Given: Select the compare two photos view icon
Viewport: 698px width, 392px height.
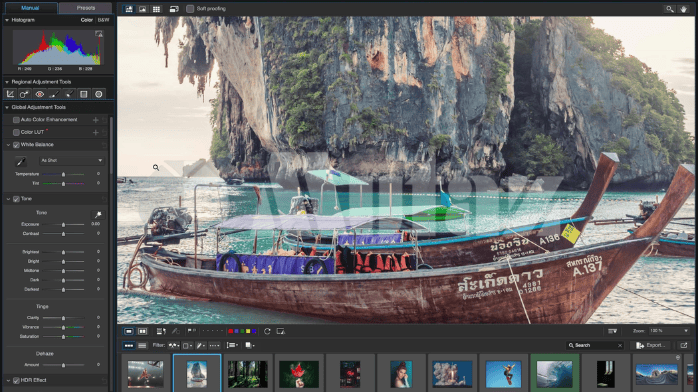Looking at the screenshot, I should pyautogui.click(x=142, y=331).
